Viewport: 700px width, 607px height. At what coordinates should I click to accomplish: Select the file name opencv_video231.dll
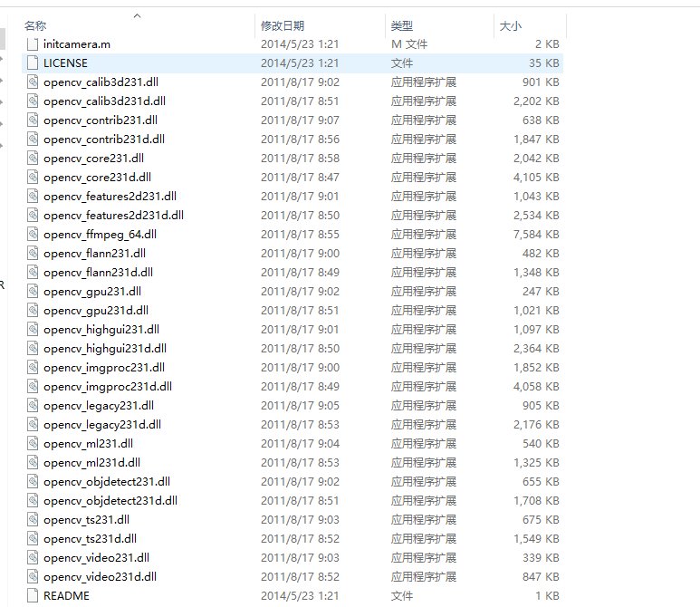(x=96, y=558)
